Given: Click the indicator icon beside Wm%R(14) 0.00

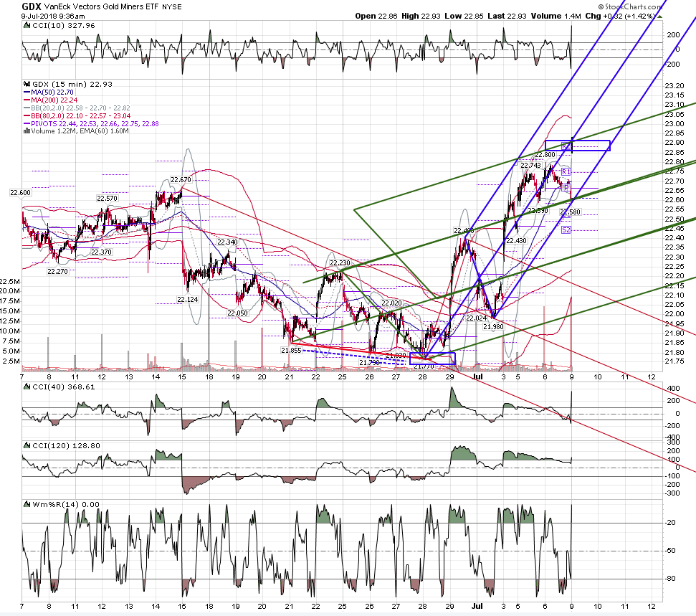Looking at the screenshot, I should (x=27, y=505).
